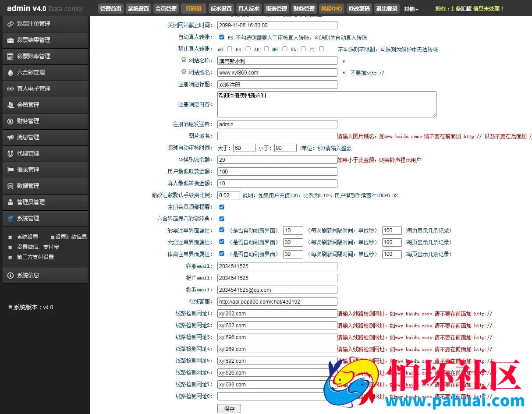Click inside the 客服email input field
The image size is (532, 414).
(x=276, y=265)
